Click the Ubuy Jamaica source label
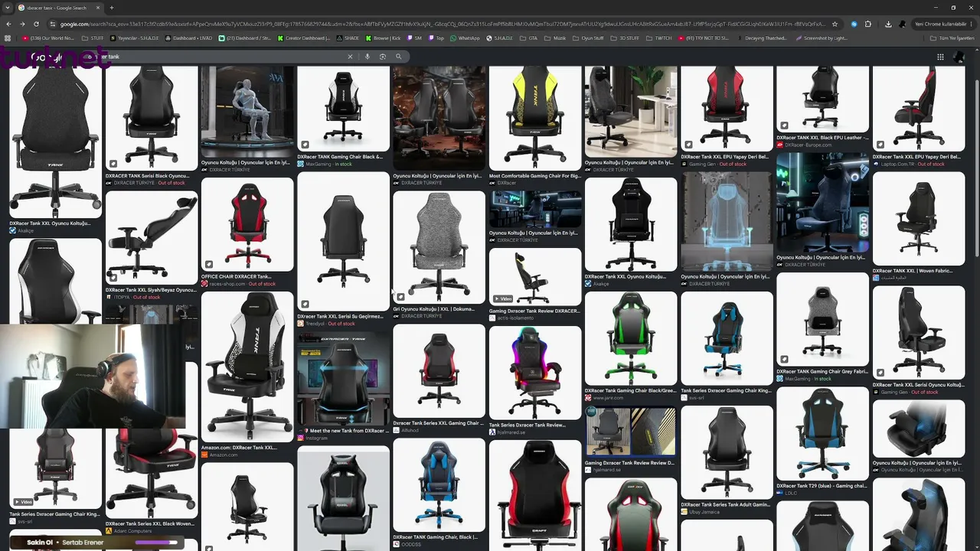 pos(704,512)
